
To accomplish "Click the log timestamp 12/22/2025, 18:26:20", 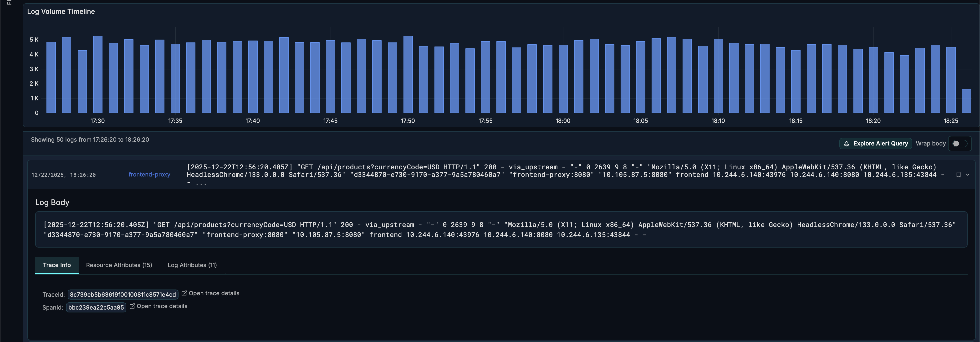I will tap(64, 175).
